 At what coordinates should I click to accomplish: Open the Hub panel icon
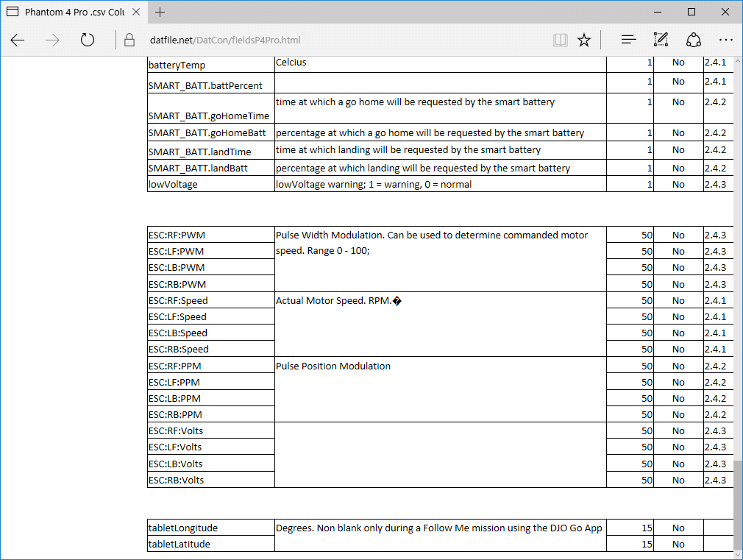(628, 40)
